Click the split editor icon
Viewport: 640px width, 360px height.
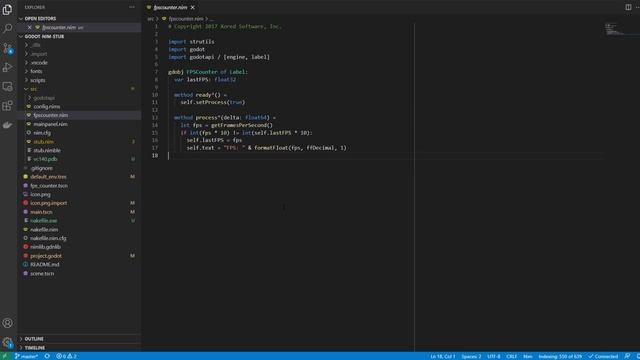[628, 7]
